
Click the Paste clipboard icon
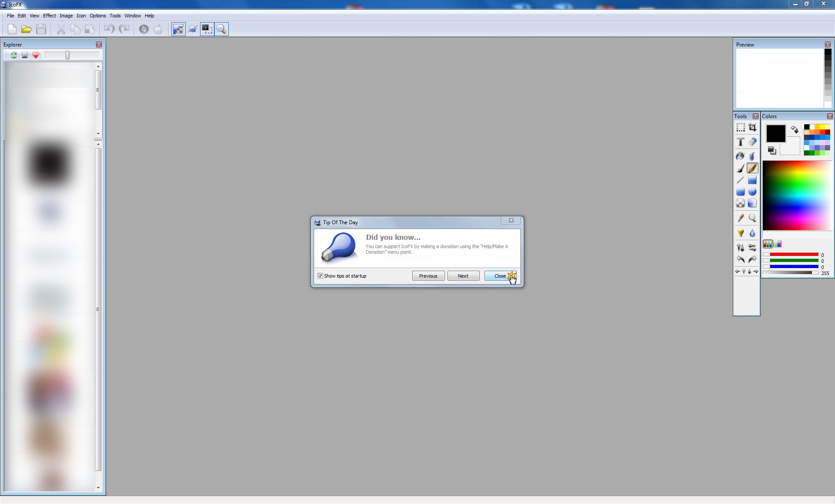pyautogui.click(x=90, y=29)
